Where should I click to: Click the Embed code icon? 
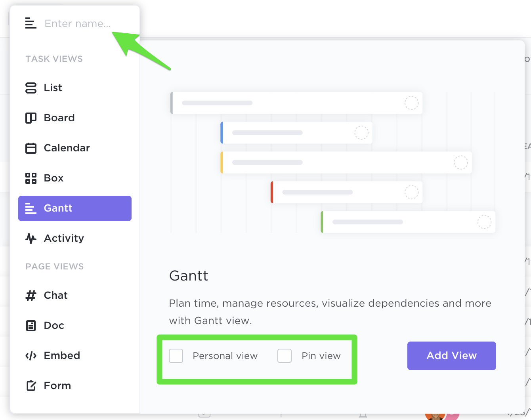[x=31, y=355]
